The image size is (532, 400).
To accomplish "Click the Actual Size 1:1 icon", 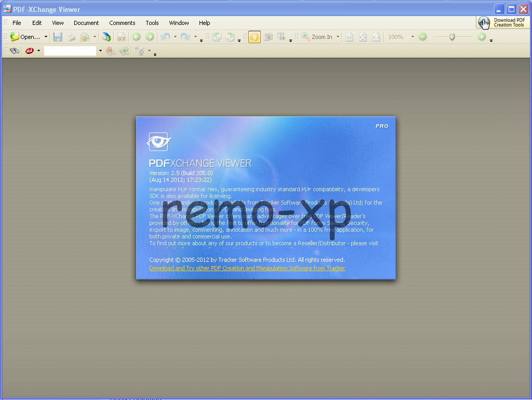I will click(x=350, y=37).
